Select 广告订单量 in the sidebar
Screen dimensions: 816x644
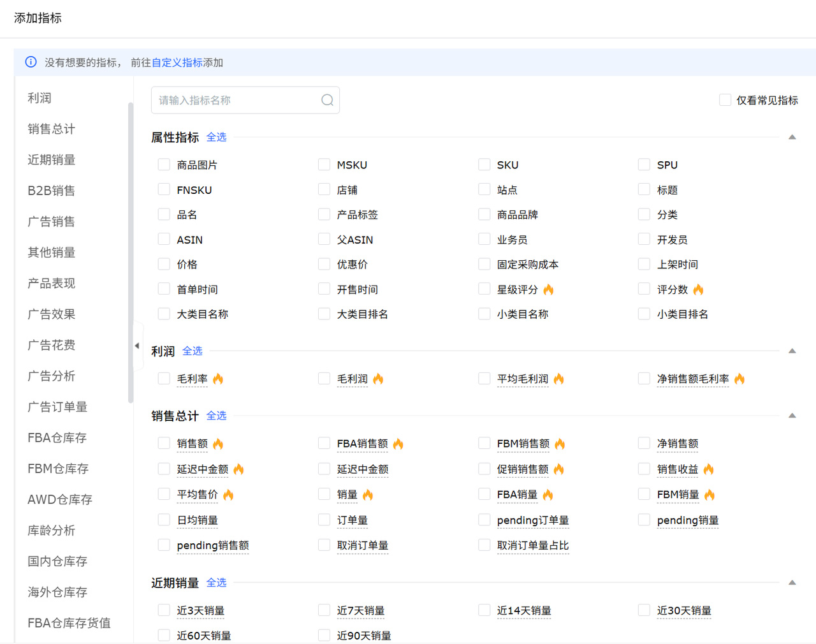point(57,407)
